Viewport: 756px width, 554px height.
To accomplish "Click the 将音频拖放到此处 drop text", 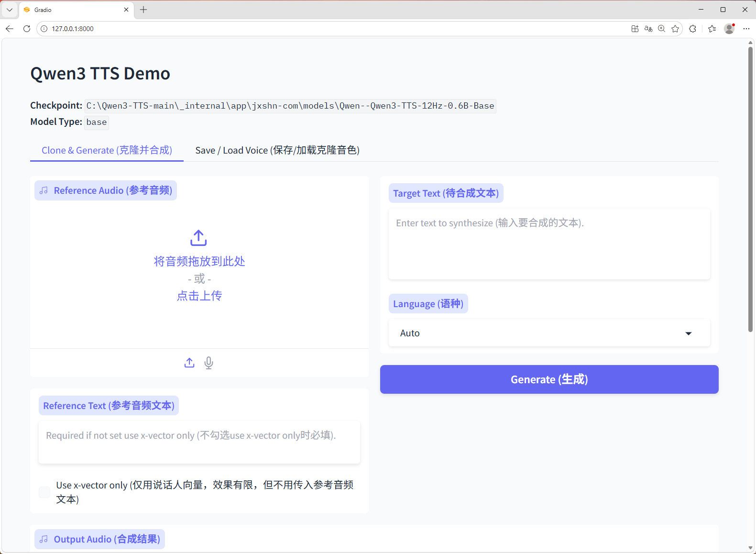I will [199, 261].
